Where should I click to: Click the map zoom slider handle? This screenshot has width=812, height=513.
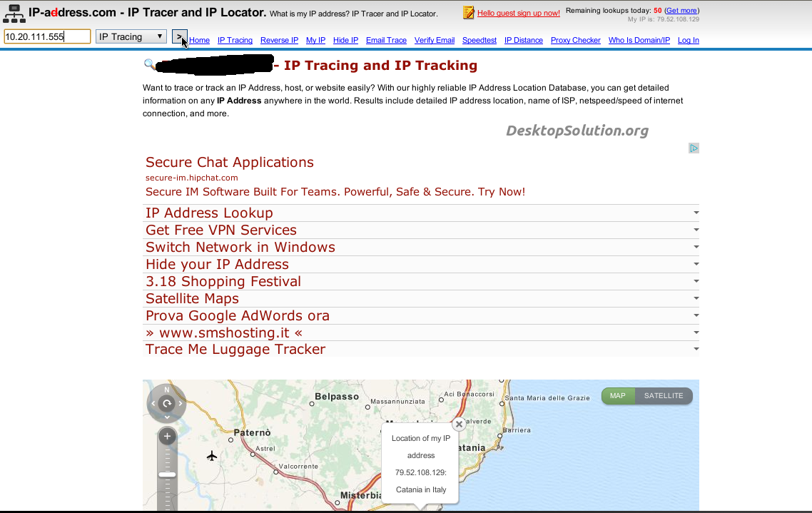point(167,474)
